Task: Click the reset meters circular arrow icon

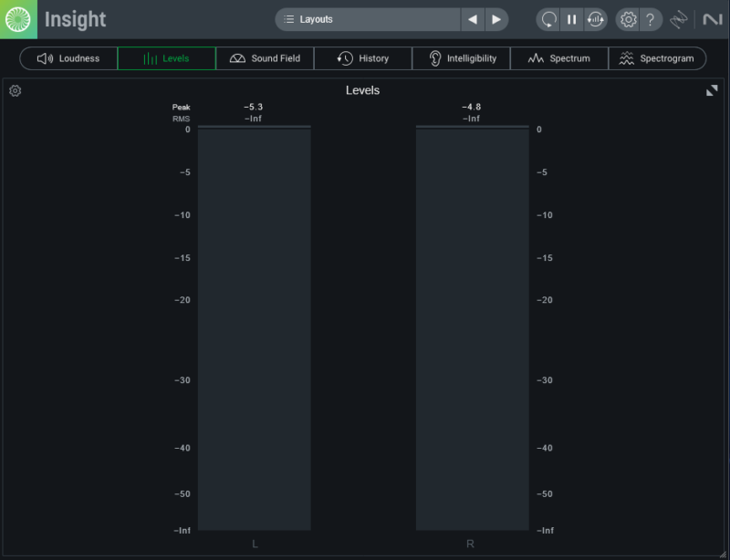Action: pyautogui.click(x=548, y=19)
